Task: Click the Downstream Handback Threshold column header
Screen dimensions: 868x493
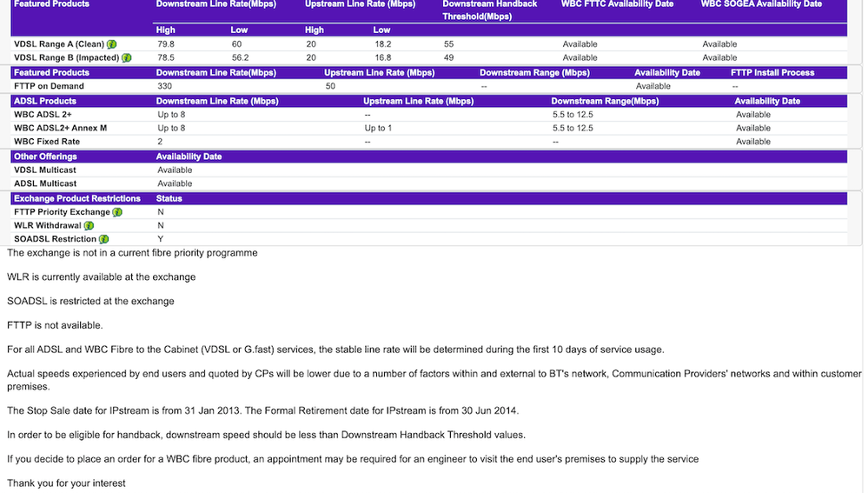Action: (489, 10)
